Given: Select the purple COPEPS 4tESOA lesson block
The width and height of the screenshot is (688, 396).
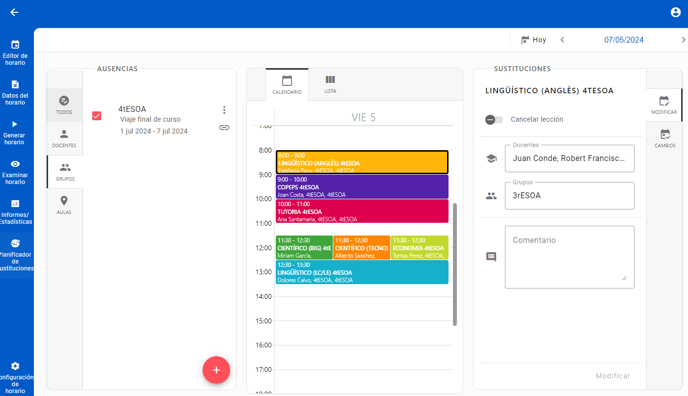Looking at the screenshot, I should tap(362, 187).
